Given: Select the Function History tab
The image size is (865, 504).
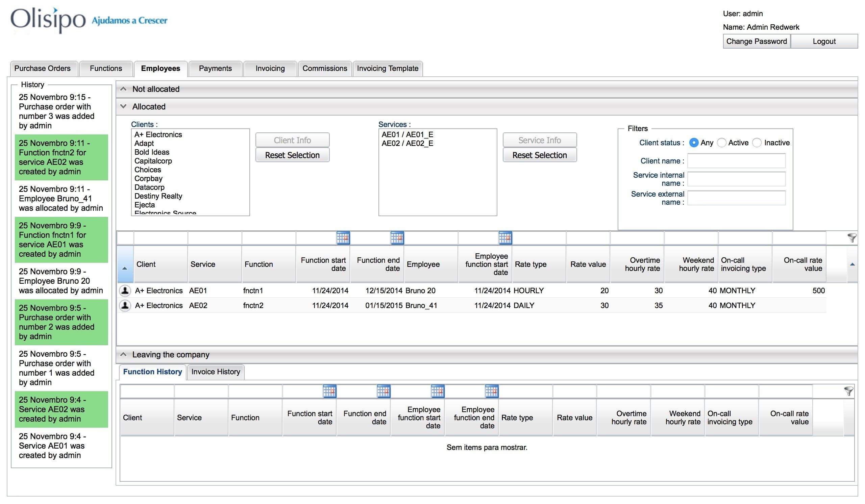Looking at the screenshot, I should tap(152, 372).
